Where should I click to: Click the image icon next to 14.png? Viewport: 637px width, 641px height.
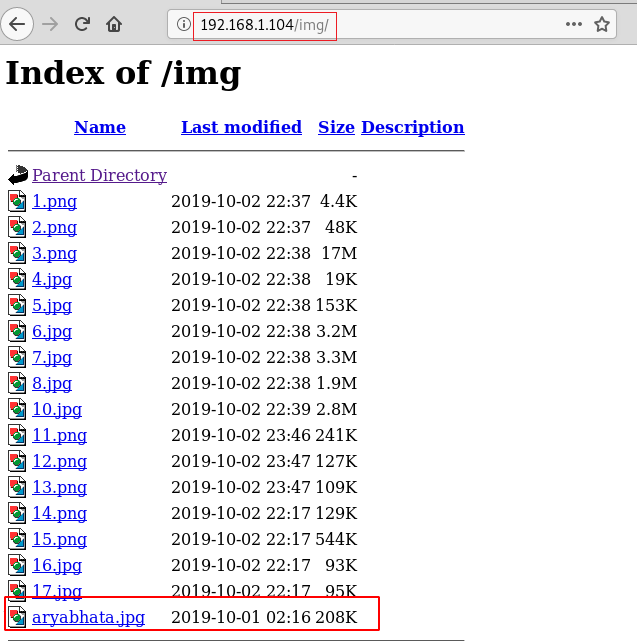(x=17, y=513)
